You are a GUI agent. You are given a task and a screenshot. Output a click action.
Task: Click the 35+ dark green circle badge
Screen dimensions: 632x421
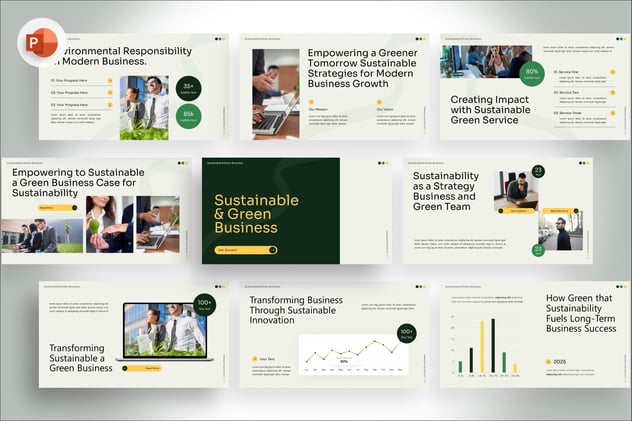coord(188,88)
